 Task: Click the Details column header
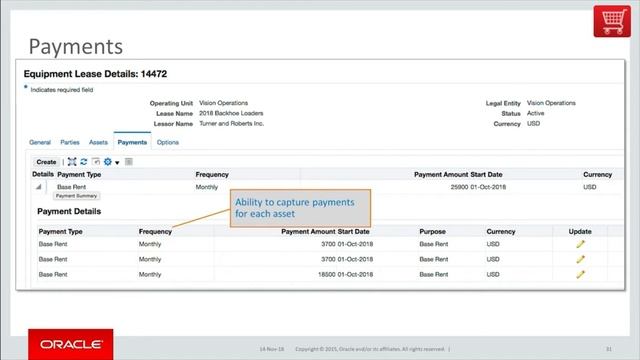[43, 174]
